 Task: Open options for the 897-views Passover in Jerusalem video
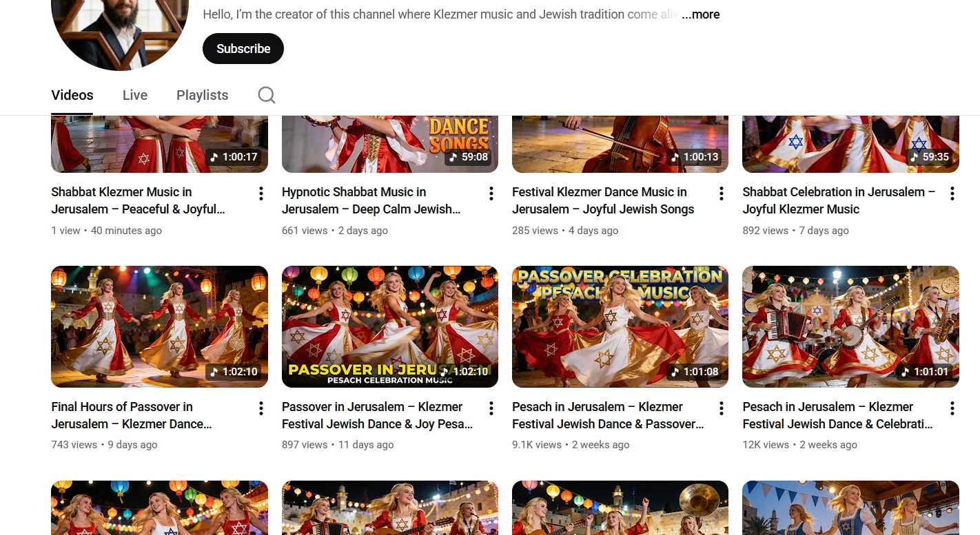coord(491,408)
